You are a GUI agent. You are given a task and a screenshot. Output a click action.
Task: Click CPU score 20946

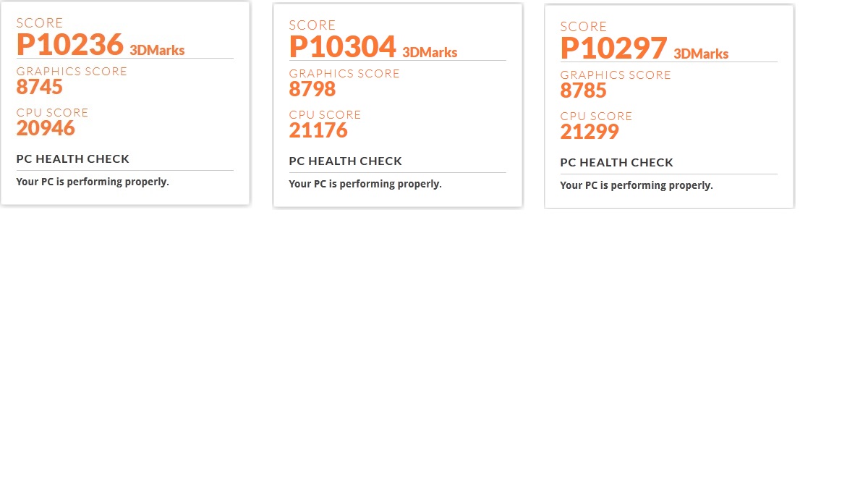[46, 128]
